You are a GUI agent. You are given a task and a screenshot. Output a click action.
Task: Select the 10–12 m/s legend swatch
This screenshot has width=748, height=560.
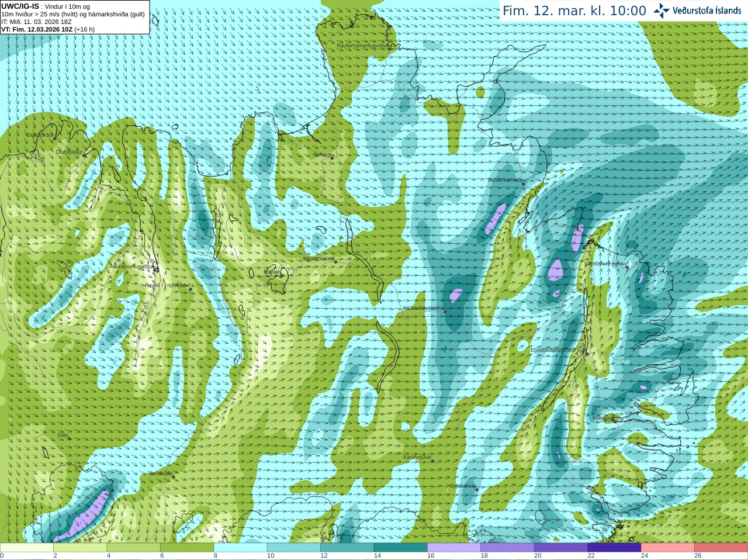(294, 548)
